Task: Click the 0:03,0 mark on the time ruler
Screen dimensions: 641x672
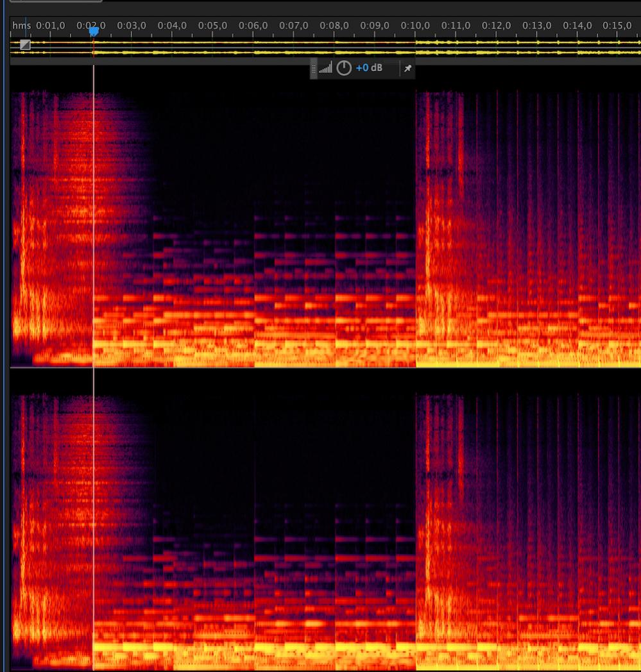Action: tap(132, 26)
